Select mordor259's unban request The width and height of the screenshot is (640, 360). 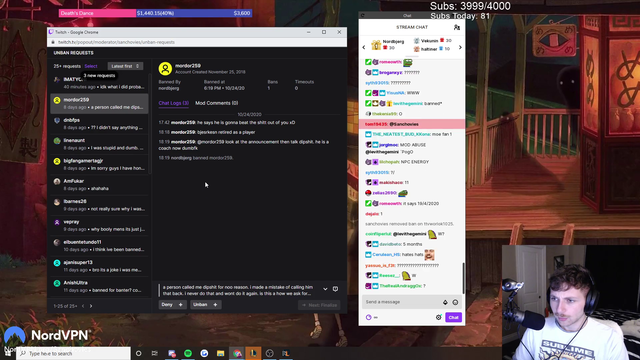pos(99,103)
